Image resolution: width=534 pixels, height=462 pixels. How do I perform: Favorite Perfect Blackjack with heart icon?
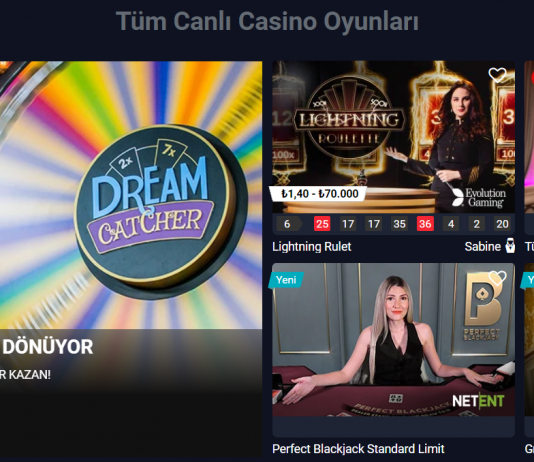tap(497, 278)
